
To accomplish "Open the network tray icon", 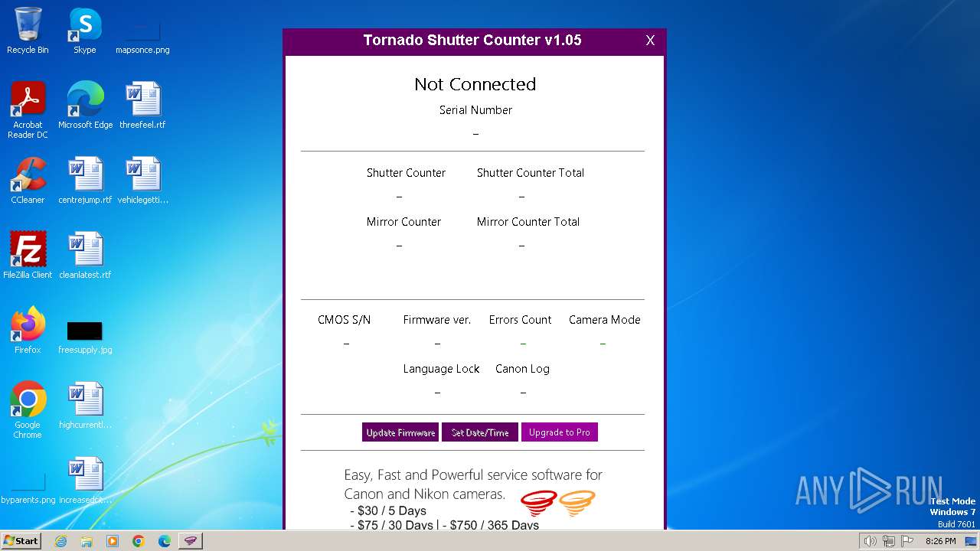I will tap(889, 541).
